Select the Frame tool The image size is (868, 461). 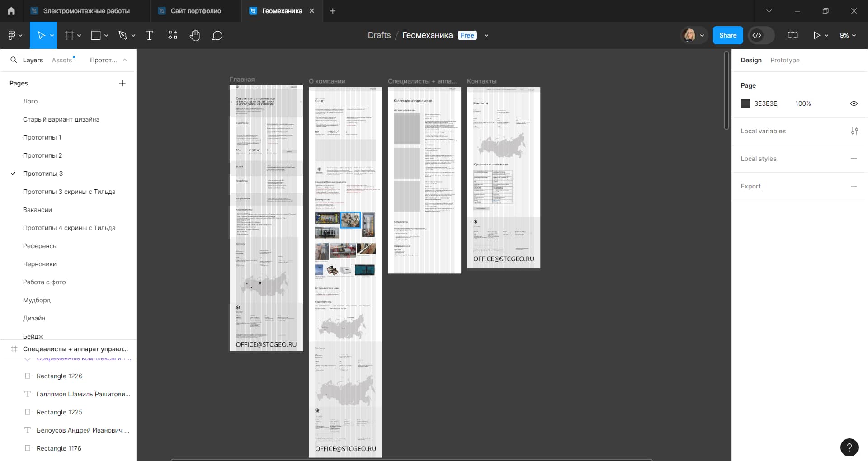click(69, 35)
